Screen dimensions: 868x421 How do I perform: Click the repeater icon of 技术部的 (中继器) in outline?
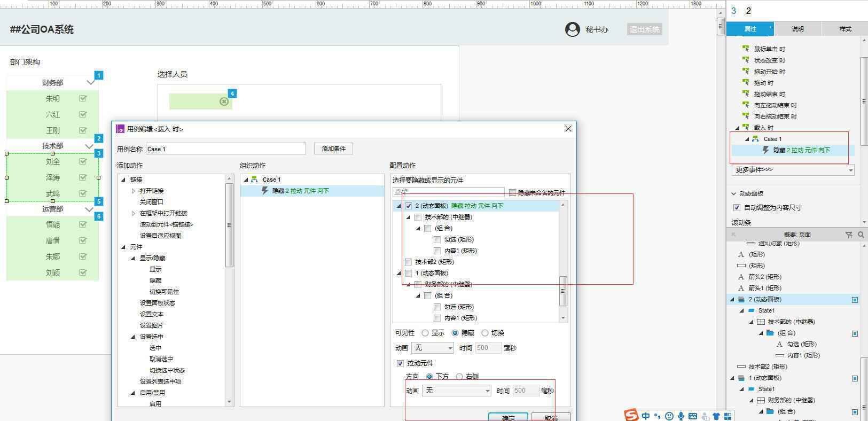pyautogui.click(x=761, y=322)
